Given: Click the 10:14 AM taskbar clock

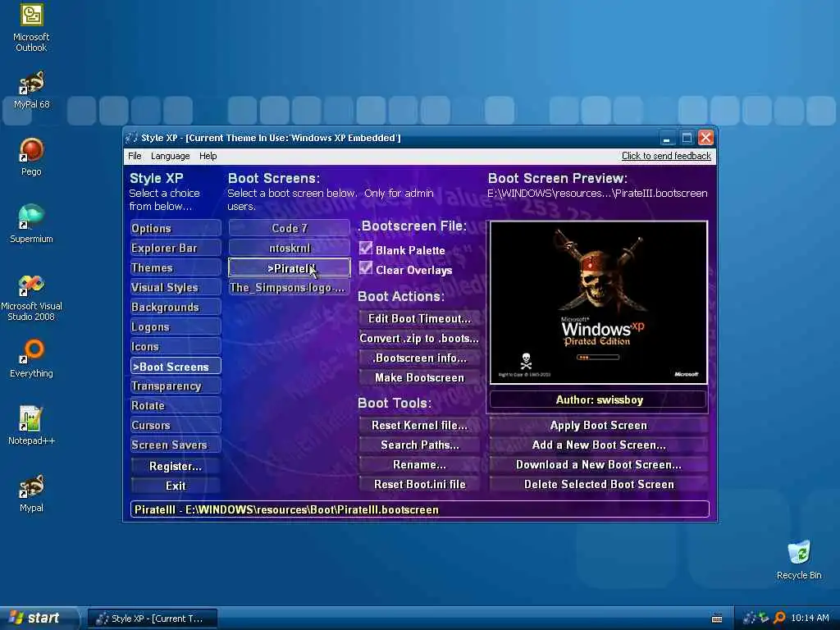Looking at the screenshot, I should (810, 618).
